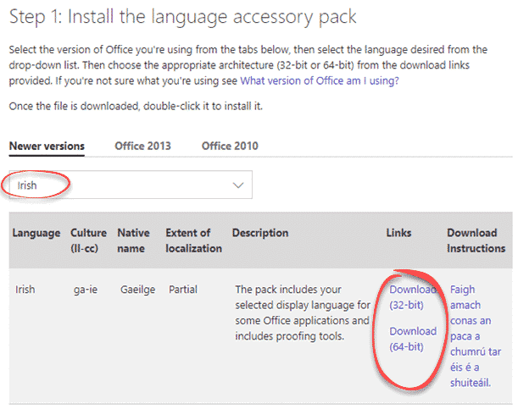The width and height of the screenshot is (529, 420).
Task: Click the Download (64-bit) link
Action: click(412, 339)
